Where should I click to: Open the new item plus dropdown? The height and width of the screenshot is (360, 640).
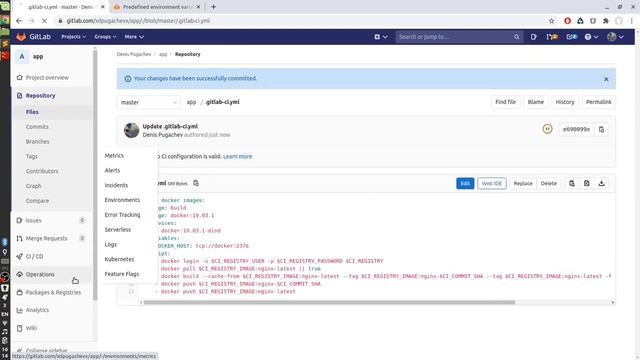381,37
